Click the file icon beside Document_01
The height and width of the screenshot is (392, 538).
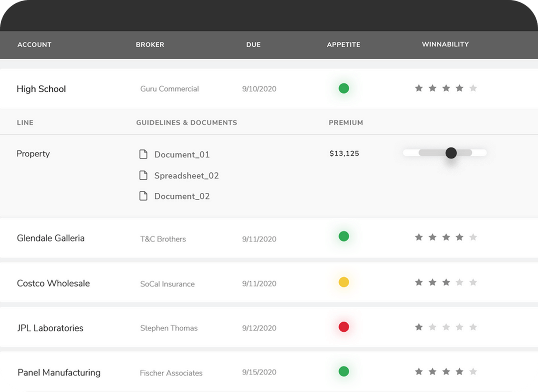[x=143, y=154]
